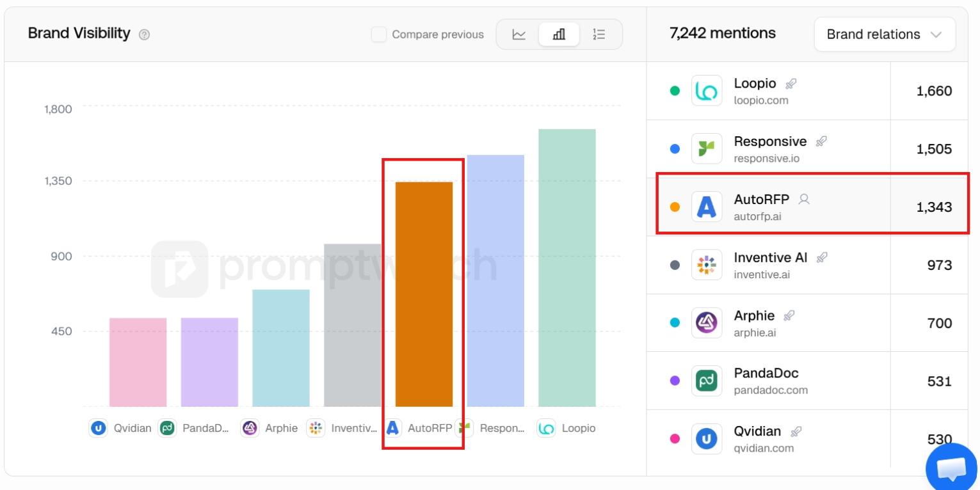The width and height of the screenshot is (980, 490).
Task: Click the 700 mentions count
Action: tap(939, 323)
